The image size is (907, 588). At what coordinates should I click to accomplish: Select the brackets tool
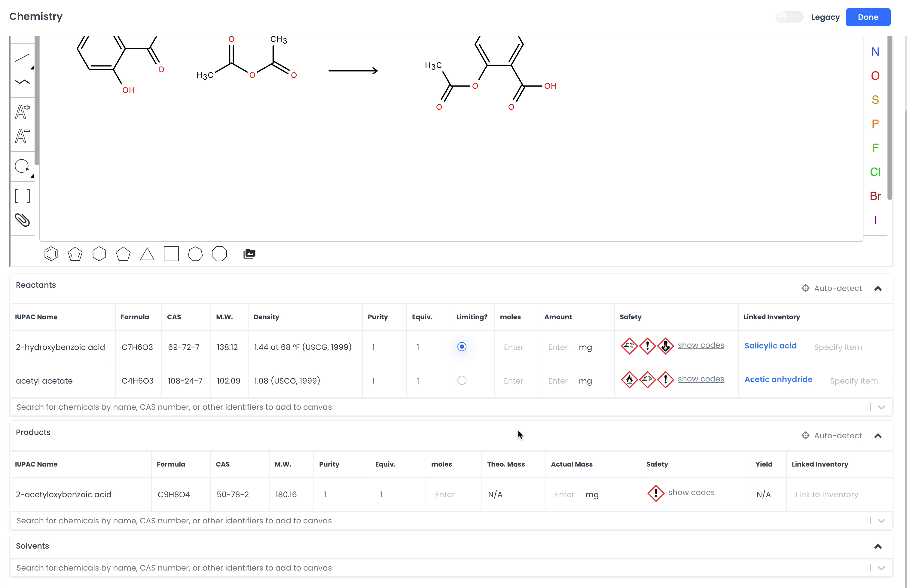pos(22,196)
